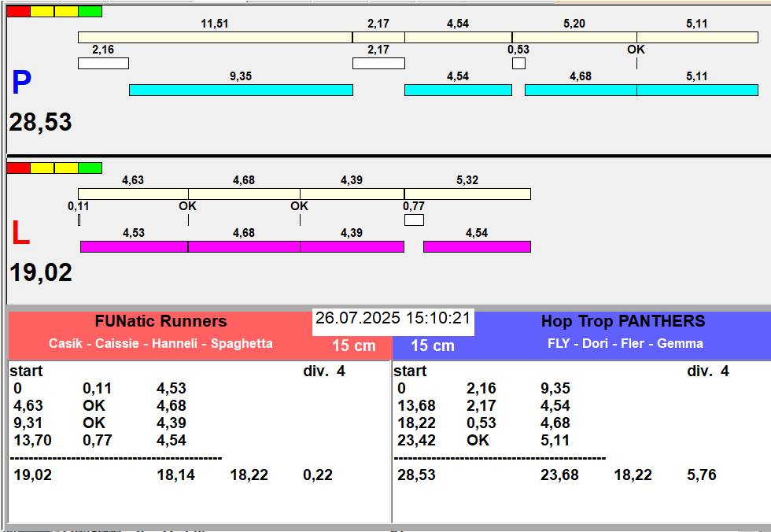Select the magenta 4,68 bar in lane L
Screen dimensions: 771x532
tap(244, 246)
